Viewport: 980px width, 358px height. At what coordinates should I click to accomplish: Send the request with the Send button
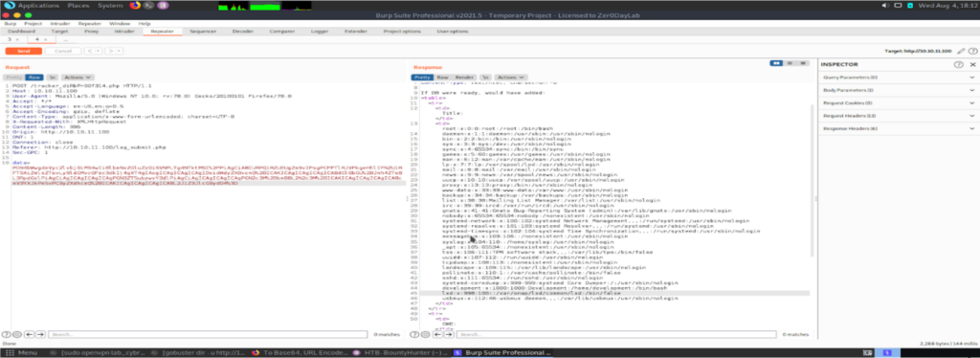coord(24,51)
